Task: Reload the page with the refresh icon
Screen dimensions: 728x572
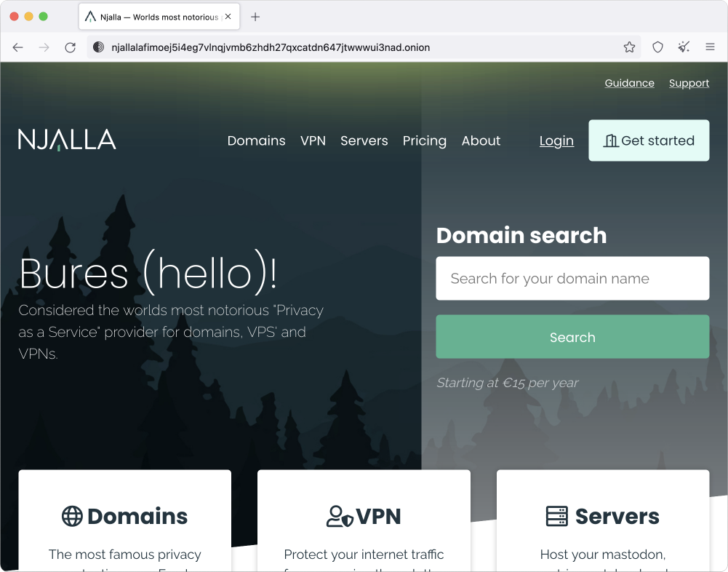Action: (x=70, y=47)
